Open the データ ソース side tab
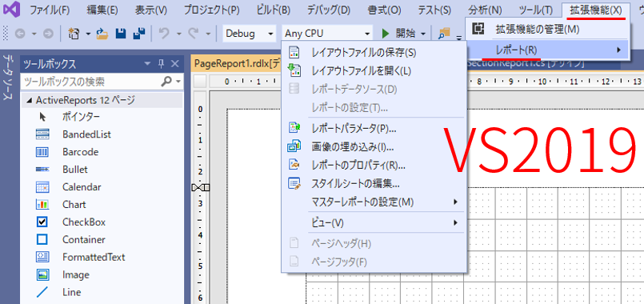The width and height of the screenshot is (644, 304). point(8,78)
